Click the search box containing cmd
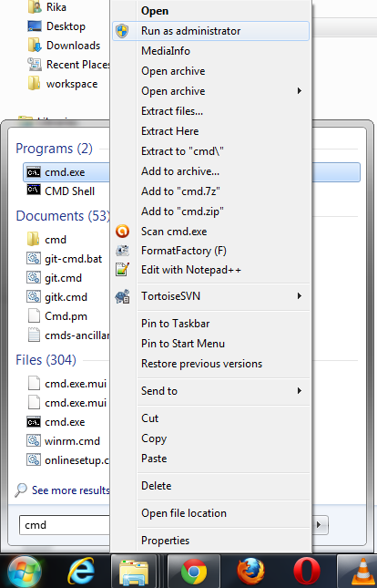 tap(65, 524)
